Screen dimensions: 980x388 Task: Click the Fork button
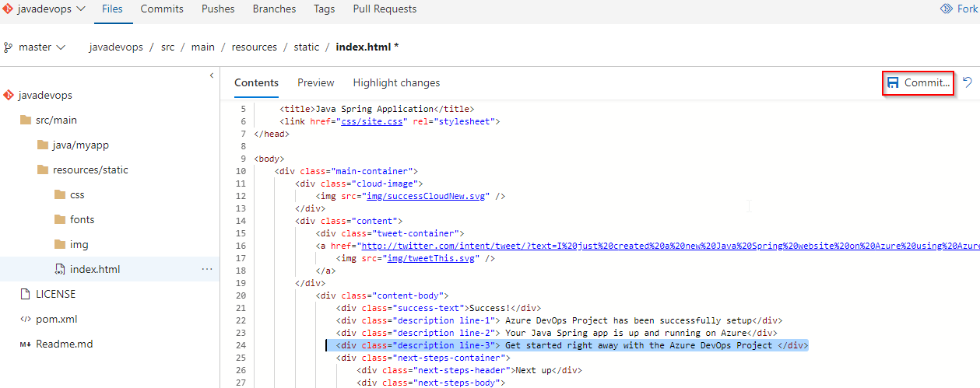958,9
